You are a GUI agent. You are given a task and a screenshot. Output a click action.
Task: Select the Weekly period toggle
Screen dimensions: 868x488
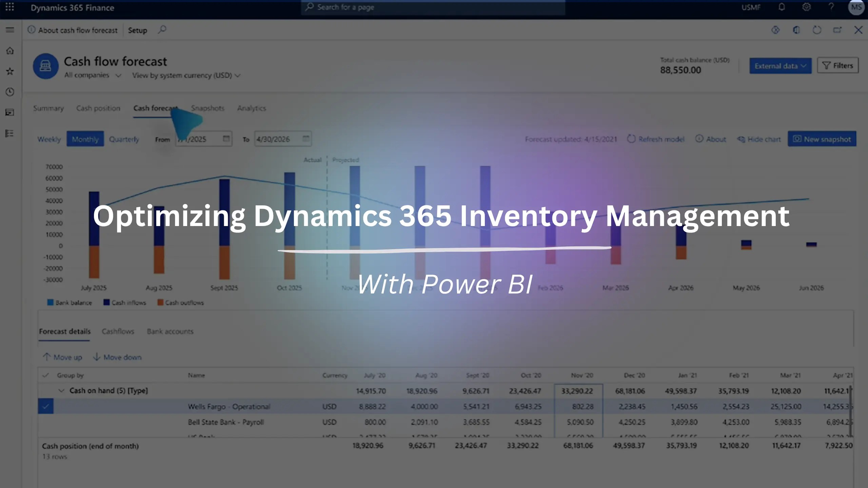(x=49, y=139)
